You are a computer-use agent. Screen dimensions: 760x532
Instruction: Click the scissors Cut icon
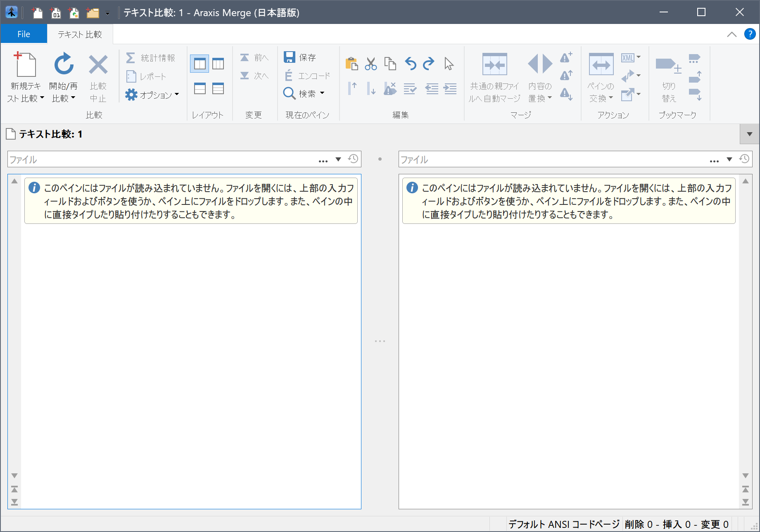(x=370, y=64)
